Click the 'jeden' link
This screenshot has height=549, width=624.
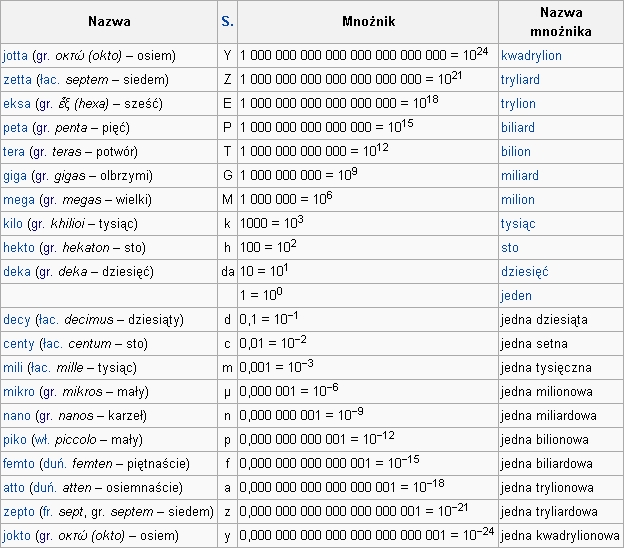(516, 296)
